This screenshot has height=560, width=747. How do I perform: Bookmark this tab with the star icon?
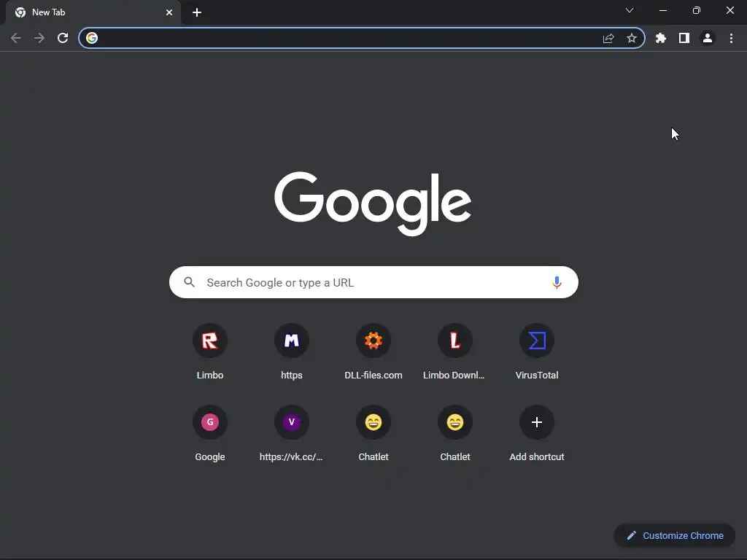632,38
